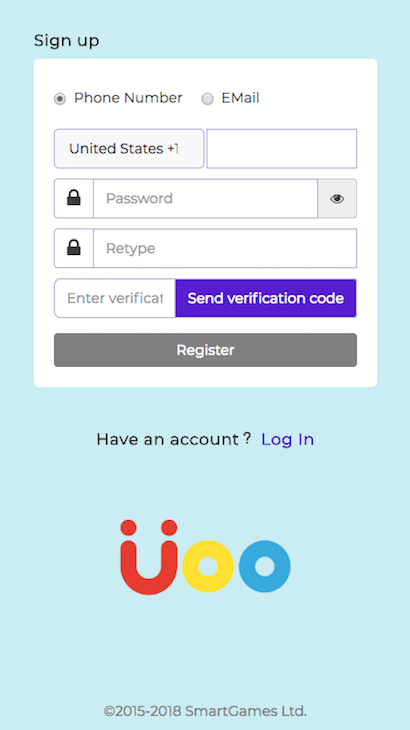Click the lock icon beside Retype
The image size is (410, 730).
coord(74,248)
